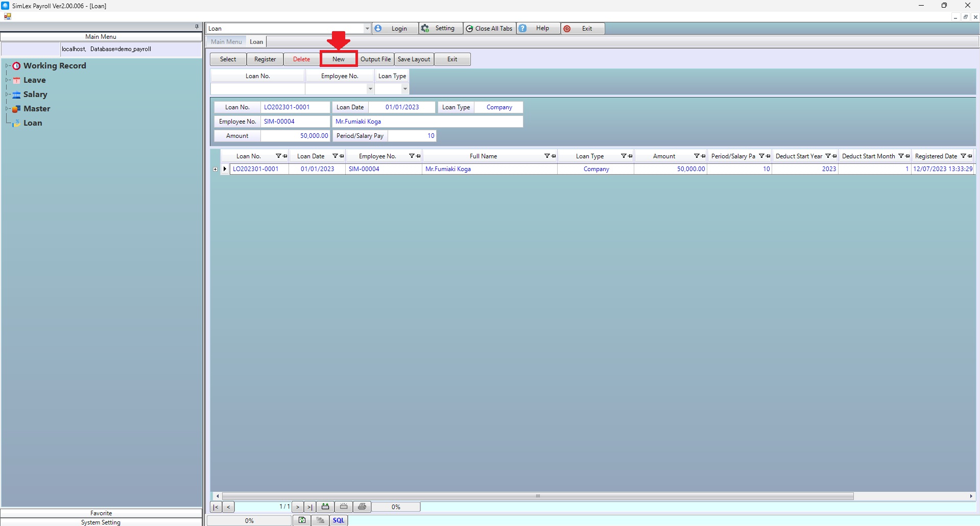Click the filter icon on Loan Date column
The height and width of the screenshot is (526, 980).
(335, 156)
